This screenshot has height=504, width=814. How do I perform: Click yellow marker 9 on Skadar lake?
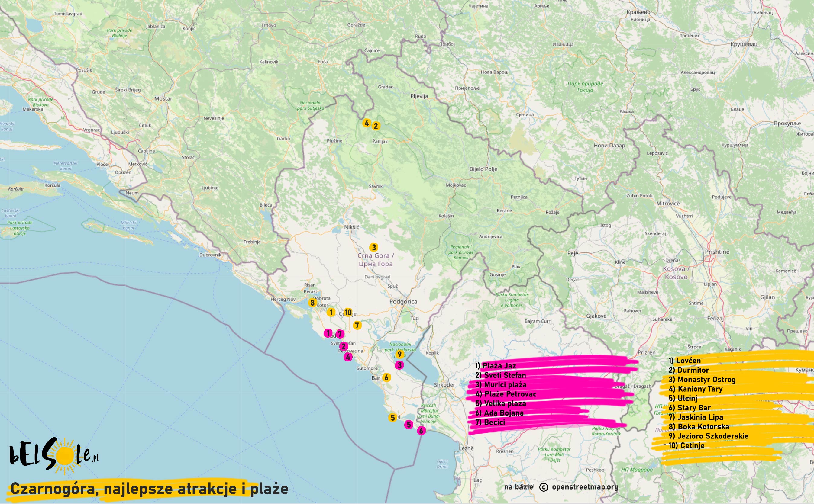pyautogui.click(x=399, y=354)
